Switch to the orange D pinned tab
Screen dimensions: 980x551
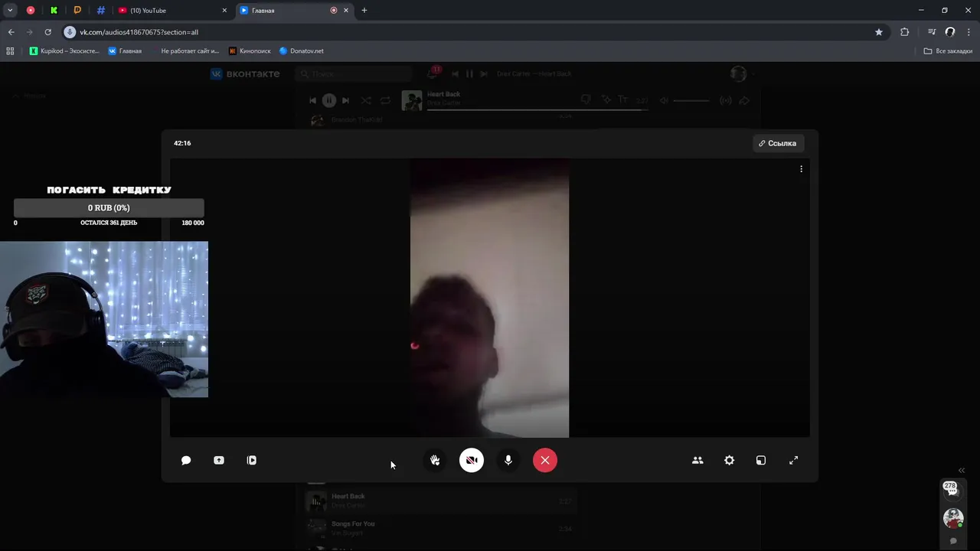[x=77, y=10]
